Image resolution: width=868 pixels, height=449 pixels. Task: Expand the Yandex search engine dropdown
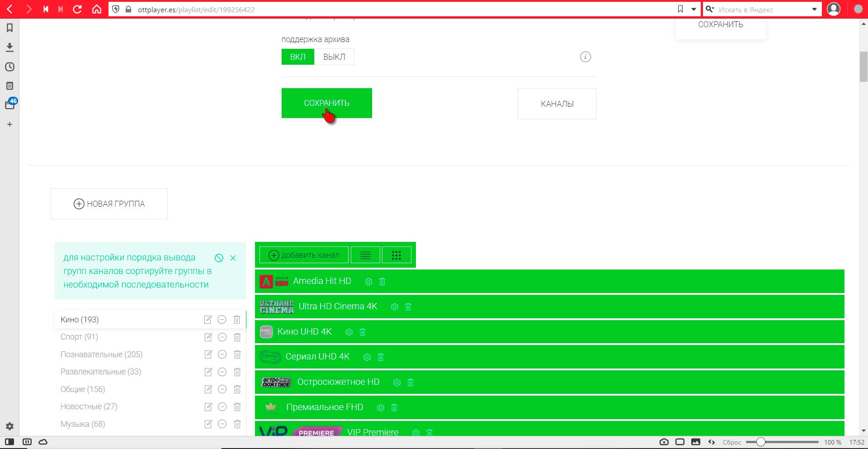click(x=815, y=9)
